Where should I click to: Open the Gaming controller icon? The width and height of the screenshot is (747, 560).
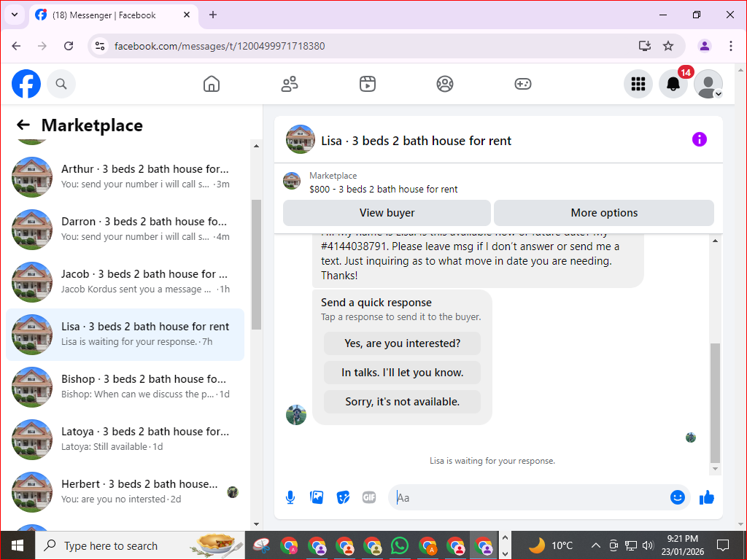(522, 84)
